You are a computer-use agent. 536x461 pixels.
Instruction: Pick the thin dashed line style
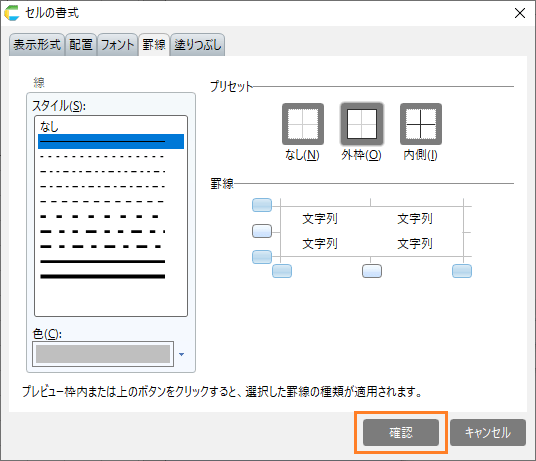tap(111, 202)
